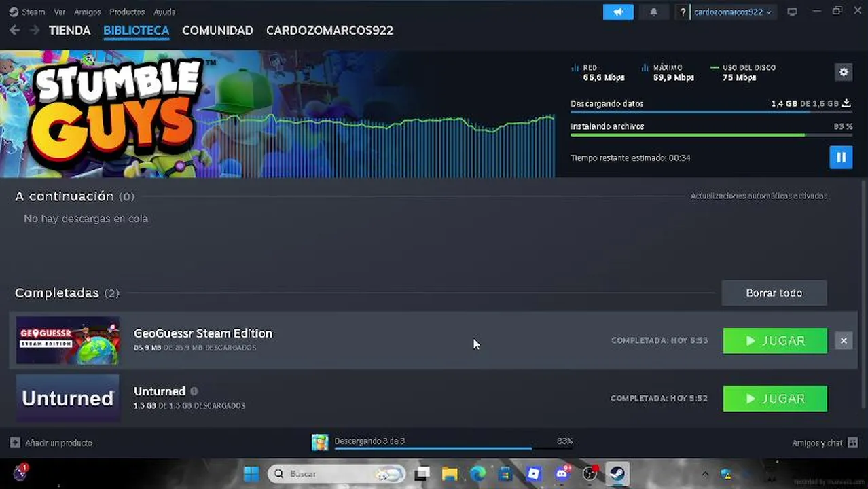868x489 pixels.
Task: Click the Completadas heading
Action: (x=57, y=293)
